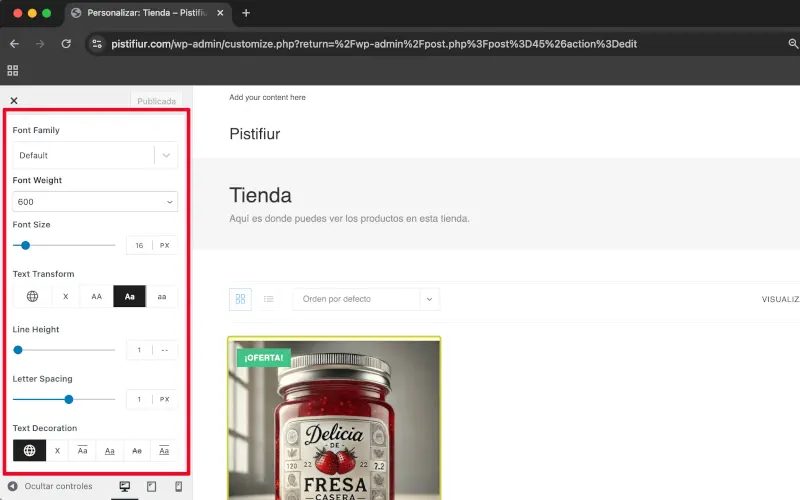Click the Publicada publish button

click(x=156, y=101)
